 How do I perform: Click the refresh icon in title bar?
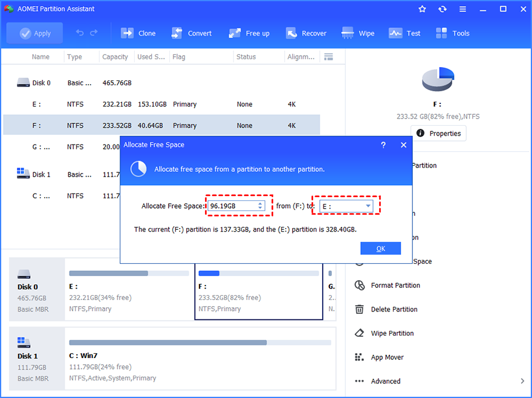(443, 9)
